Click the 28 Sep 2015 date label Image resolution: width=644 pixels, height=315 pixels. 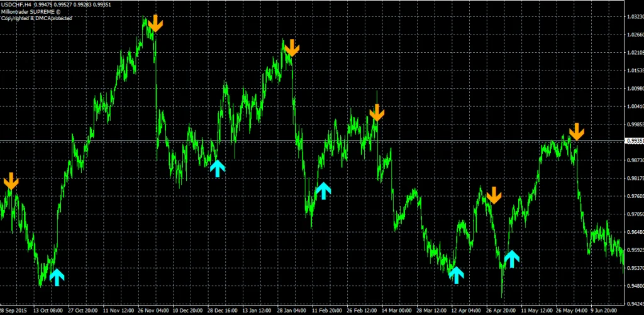pos(14,311)
